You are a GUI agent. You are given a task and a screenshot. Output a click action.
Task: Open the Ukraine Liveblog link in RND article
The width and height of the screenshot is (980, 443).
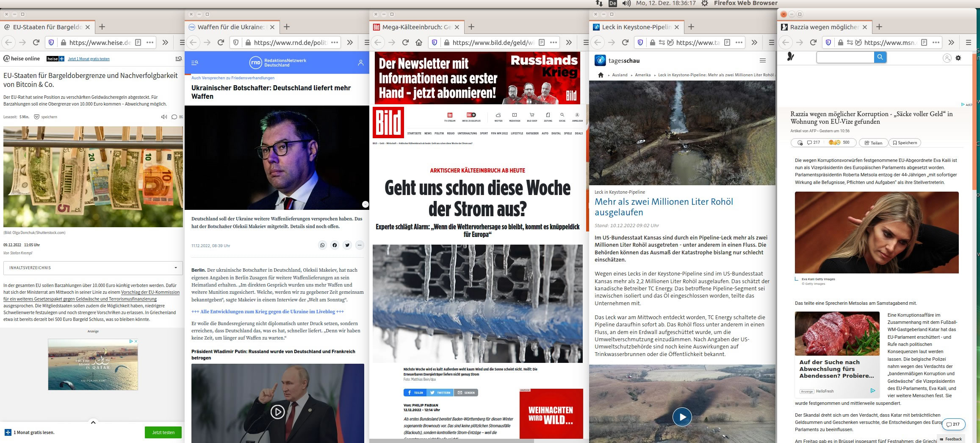click(267, 312)
